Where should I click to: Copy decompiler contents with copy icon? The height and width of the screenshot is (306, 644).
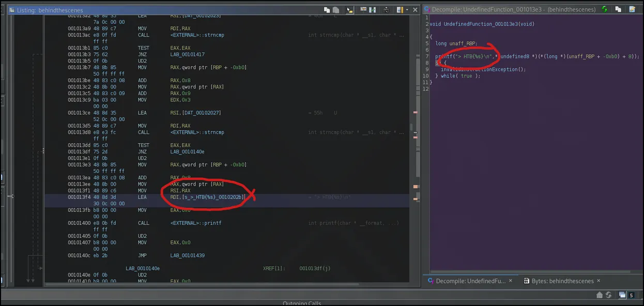pyautogui.click(x=618, y=9)
